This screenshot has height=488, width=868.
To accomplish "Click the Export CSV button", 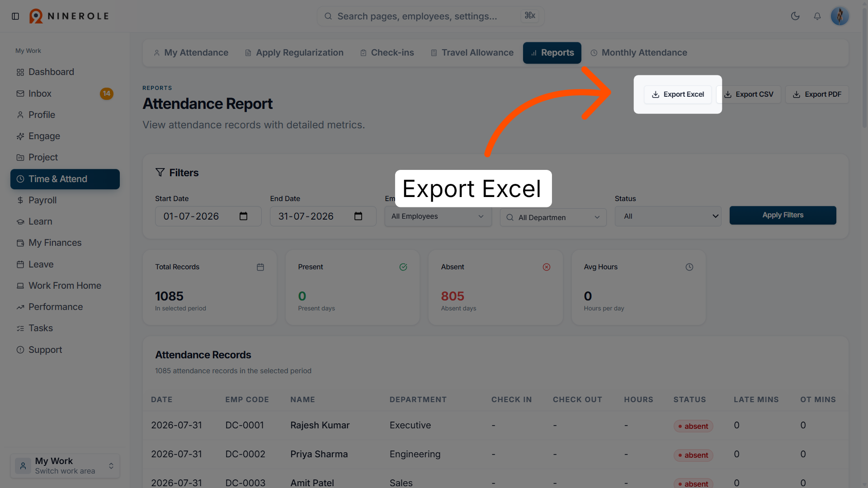I will pyautogui.click(x=749, y=94).
